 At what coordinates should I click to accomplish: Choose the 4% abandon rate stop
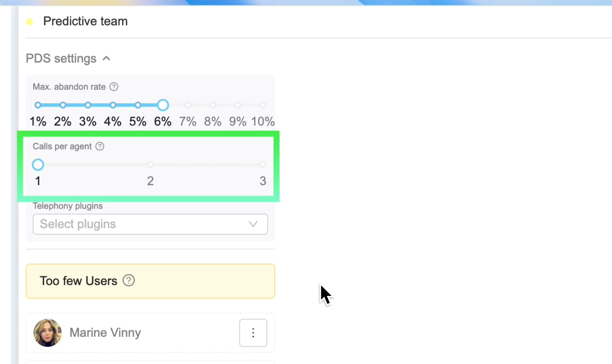point(113,105)
